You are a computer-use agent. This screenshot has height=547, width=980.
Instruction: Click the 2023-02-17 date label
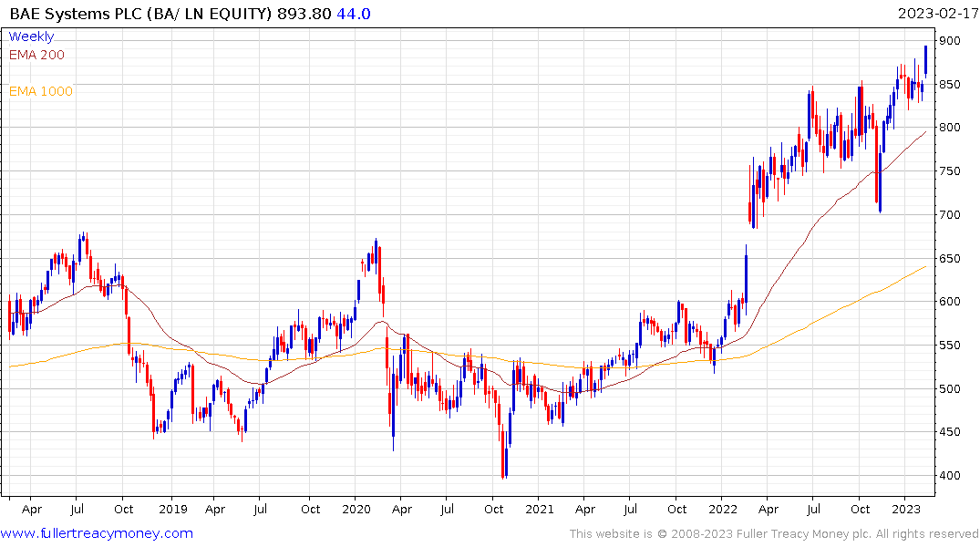(x=937, y=14)
